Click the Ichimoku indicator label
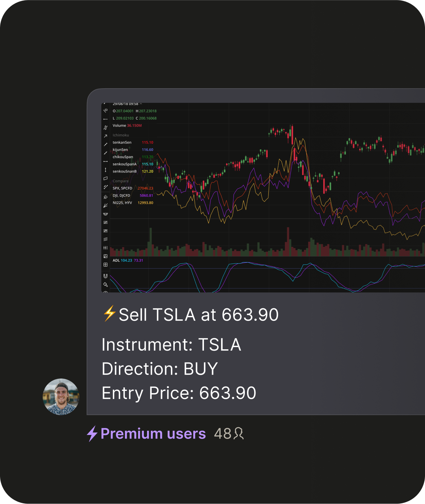 [121, 135]
